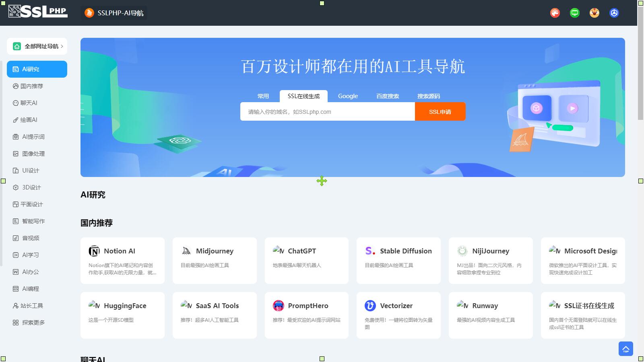Click the AI办公 sidebar icon

pyautogui.click(x=16, y=272)
